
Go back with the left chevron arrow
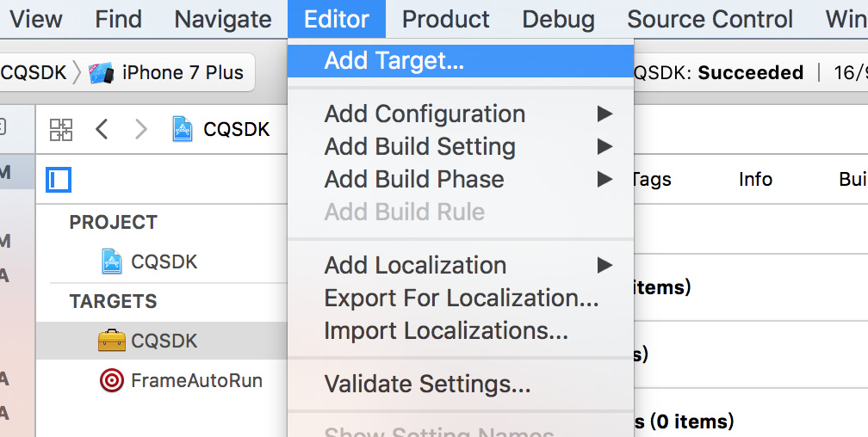tap(102, 129)
